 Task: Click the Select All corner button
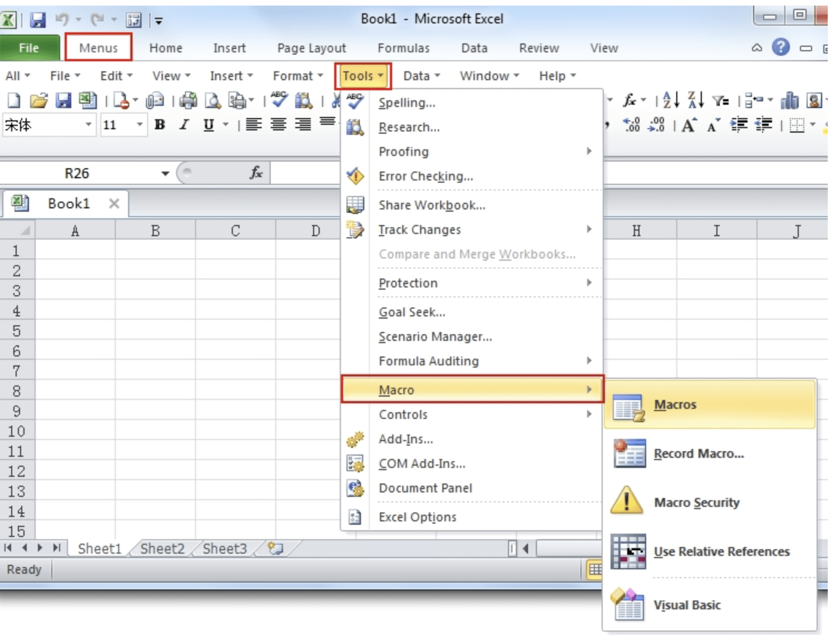tap(18, 231)
